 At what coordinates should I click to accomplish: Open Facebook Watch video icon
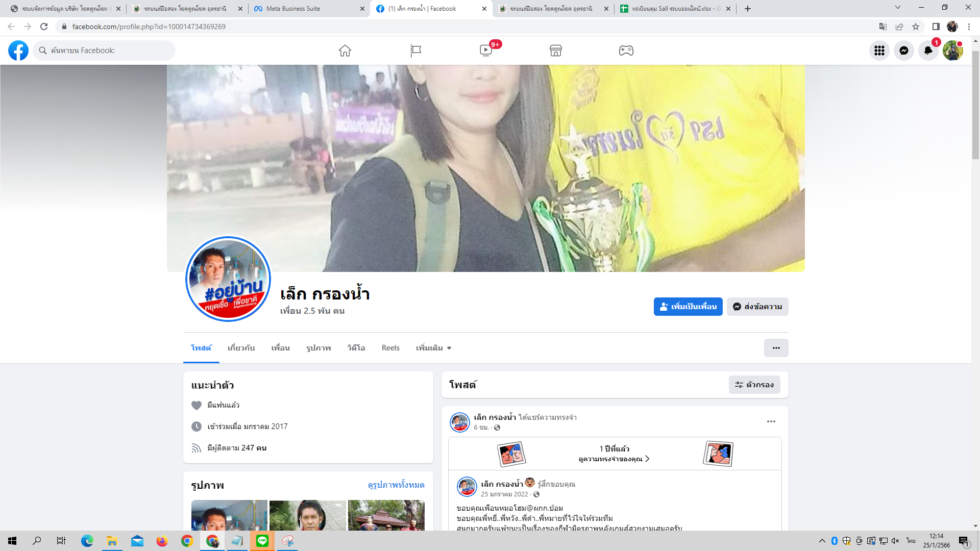tap(486, 51)
